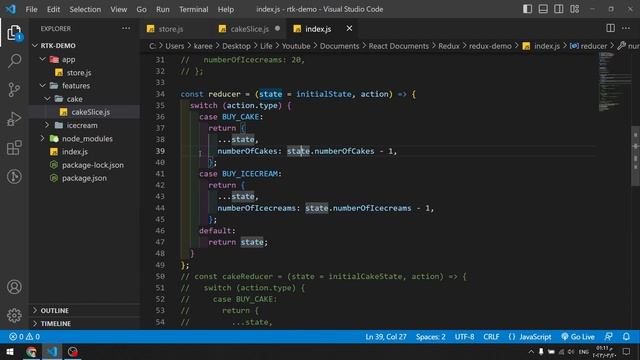Open ENG input language indicator
Screen dimensions: 640x360
[x=584, y=351]
